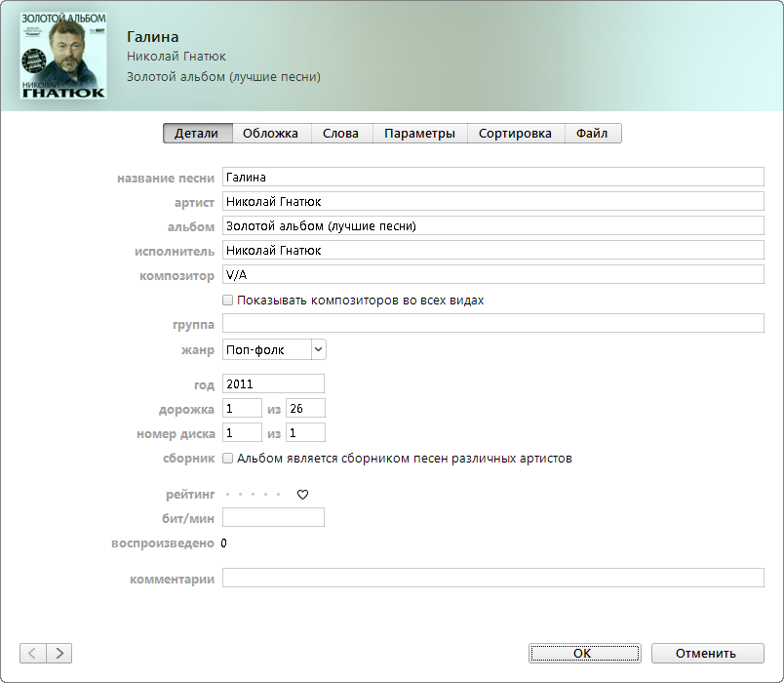Go to previous track with left arrow
The height and width of the screenshot is (683, 784).
32,653
